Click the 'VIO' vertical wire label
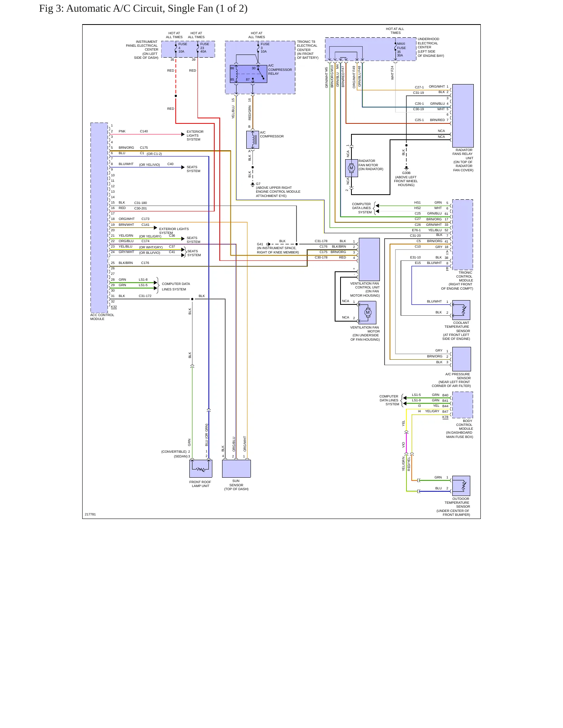The image size is (563, 728). pos(404,445)
